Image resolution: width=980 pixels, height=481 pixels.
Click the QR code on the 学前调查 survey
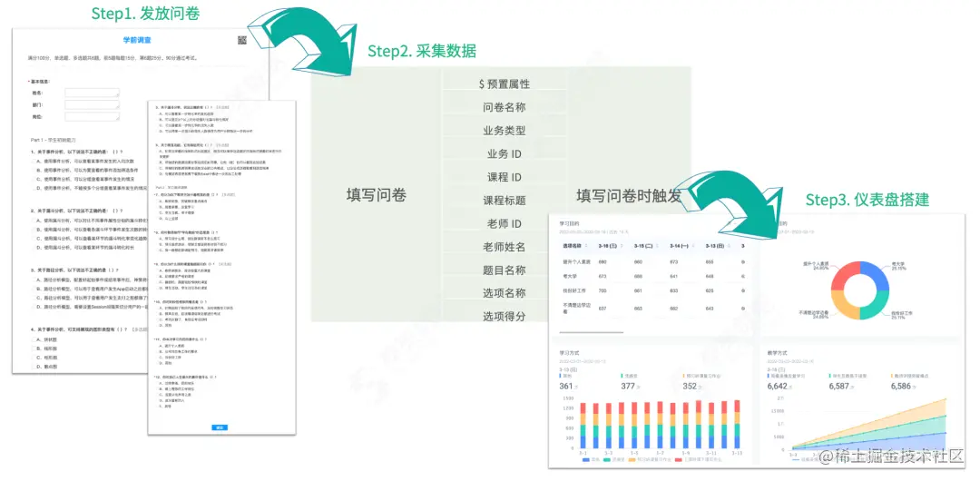coord(242,41)
